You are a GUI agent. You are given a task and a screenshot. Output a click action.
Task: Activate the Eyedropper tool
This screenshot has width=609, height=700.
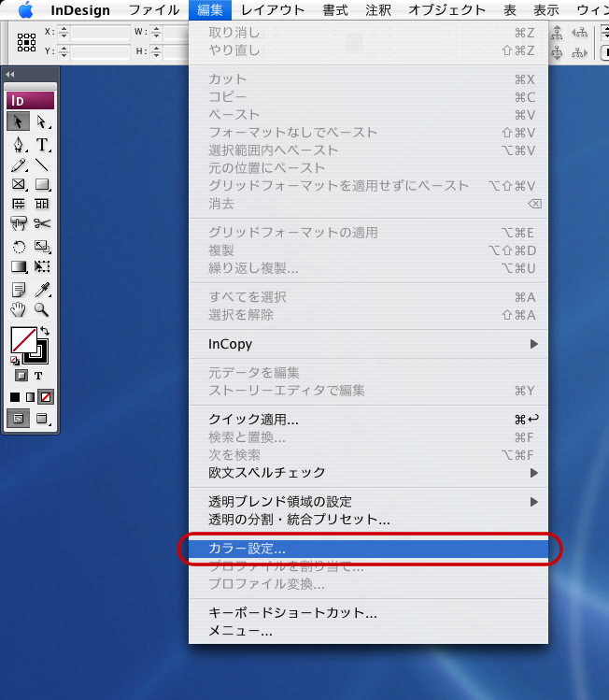pyautogui.click(x=42, y=291)
